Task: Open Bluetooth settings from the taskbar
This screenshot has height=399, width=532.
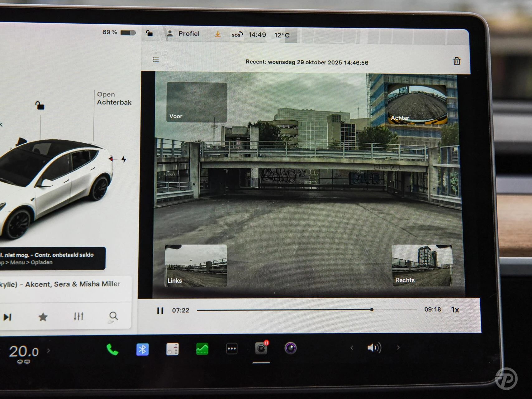Action: [142, 350]
